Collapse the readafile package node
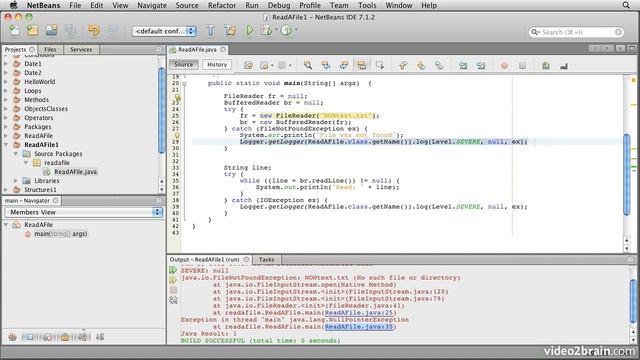Screen dimensions: 640x360 point(26,162)
